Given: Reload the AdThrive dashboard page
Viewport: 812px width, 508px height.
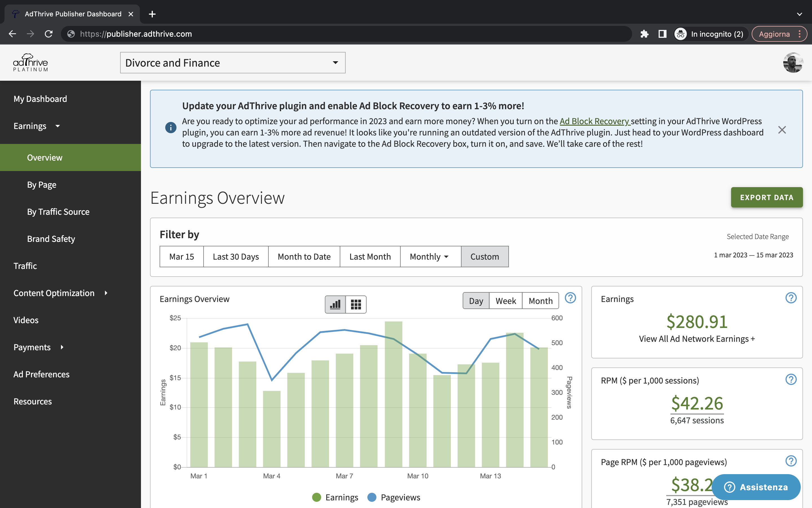Looking at the screenshot, I should pos(49,34).
